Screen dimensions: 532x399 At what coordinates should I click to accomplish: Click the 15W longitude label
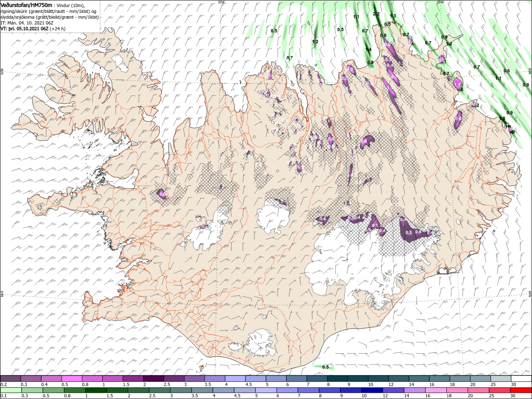pyautogui.click(x=440, y=2)
